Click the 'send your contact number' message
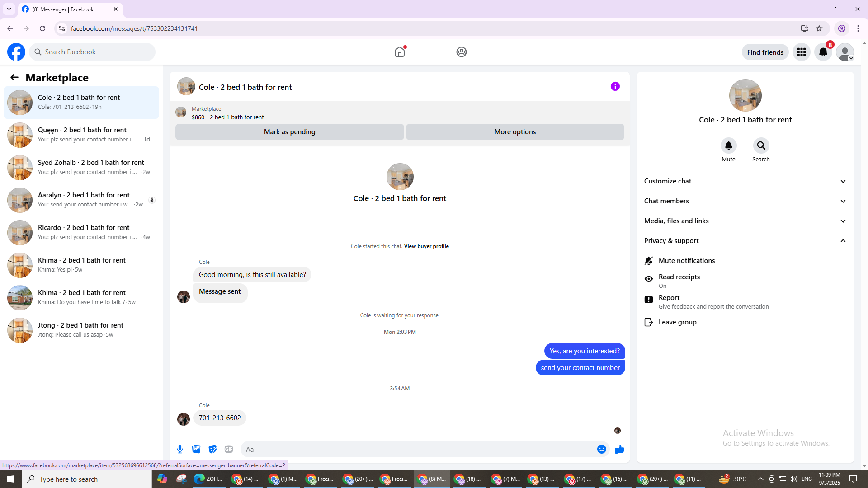 pos(580,368)
